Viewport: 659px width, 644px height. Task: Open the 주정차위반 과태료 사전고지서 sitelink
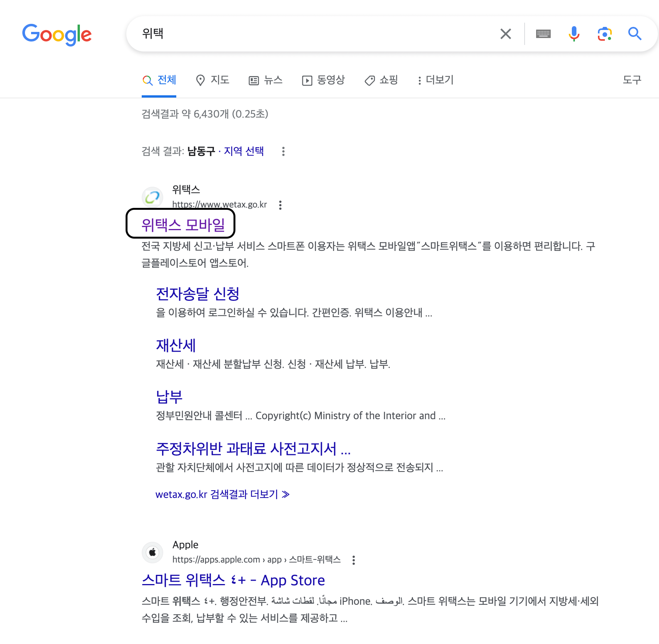pyautogui.click(x=253, y=448)
